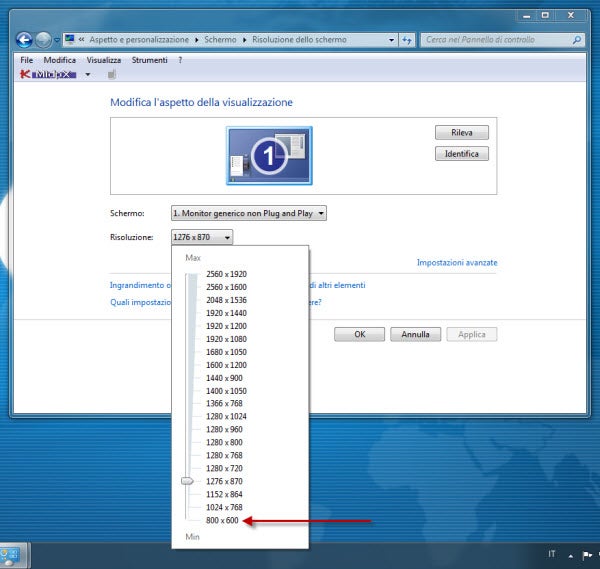Open the address bar dropdown arrow
Screen dimensions: 600x569
tap(391, 40)
